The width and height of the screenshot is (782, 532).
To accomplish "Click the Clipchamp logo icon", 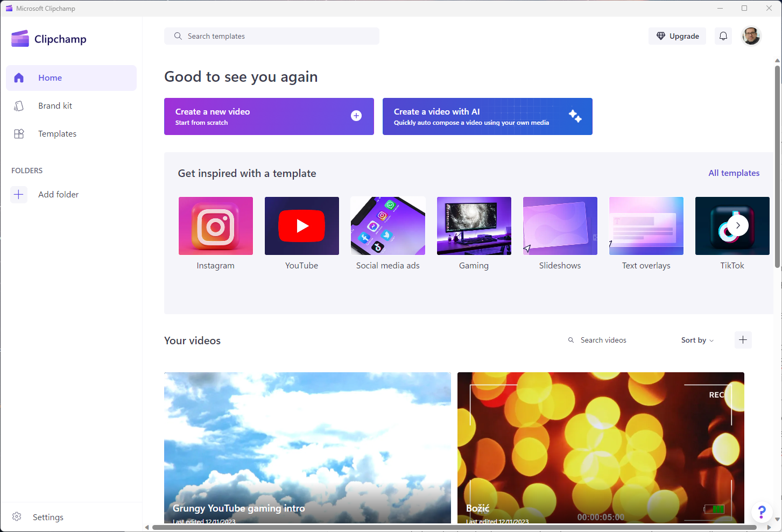I will click(20, 39).
